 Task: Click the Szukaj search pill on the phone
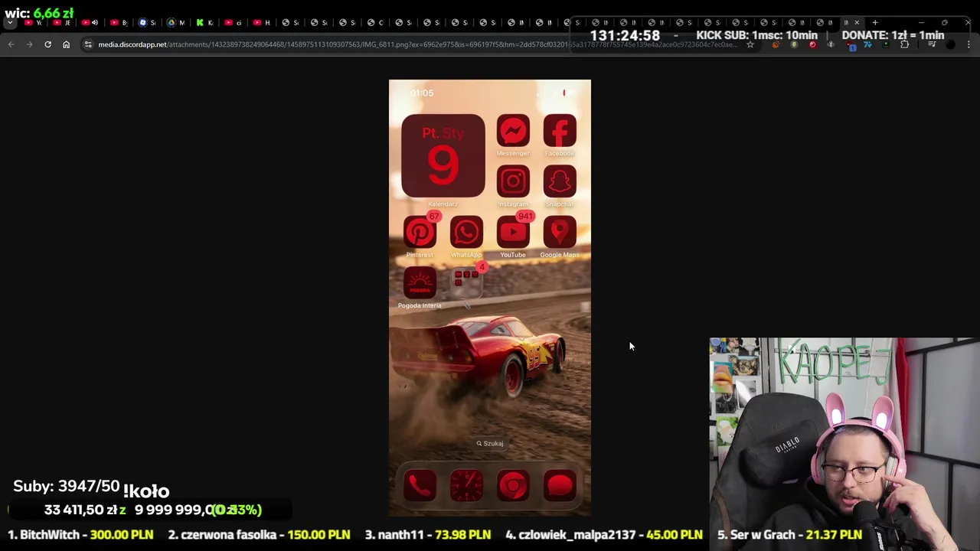coord(490,443)
